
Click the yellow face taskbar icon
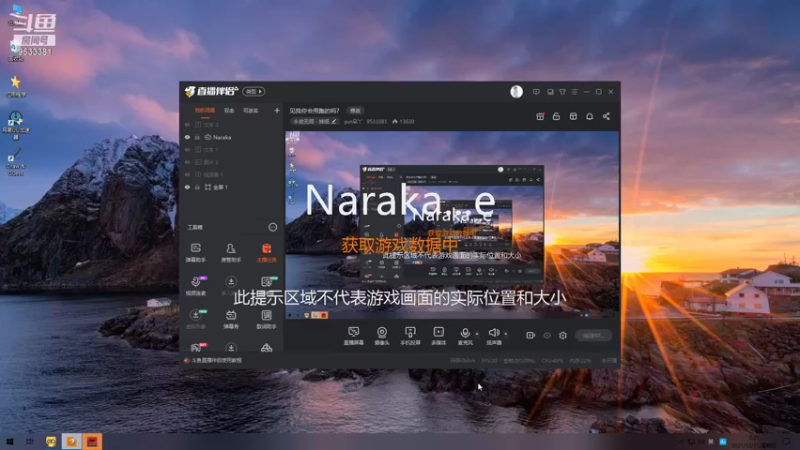[x=51, y=441]
